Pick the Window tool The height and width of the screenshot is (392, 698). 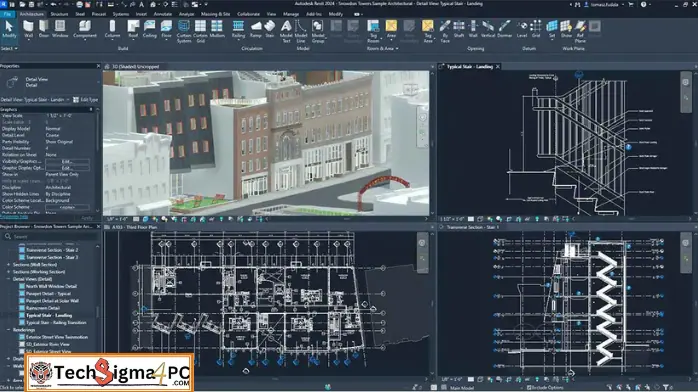click(60, 29)
